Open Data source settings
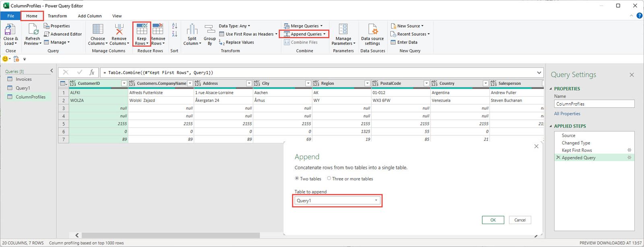The width and height of the screenshot is (644, 247). pyautogui.click(x=372, y=30)
